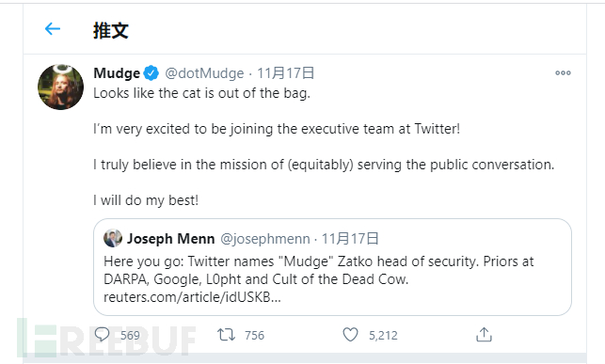Image resolution: width=605 pixels, height=364 pixels.
Task: Like the tweet with the heart icon
Action: click(x=350, y=335)
